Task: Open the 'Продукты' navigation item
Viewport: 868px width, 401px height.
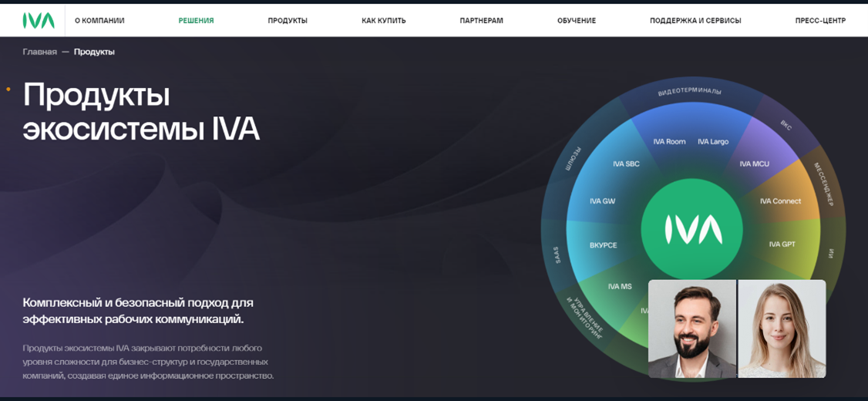Action: tap(288, 21)
